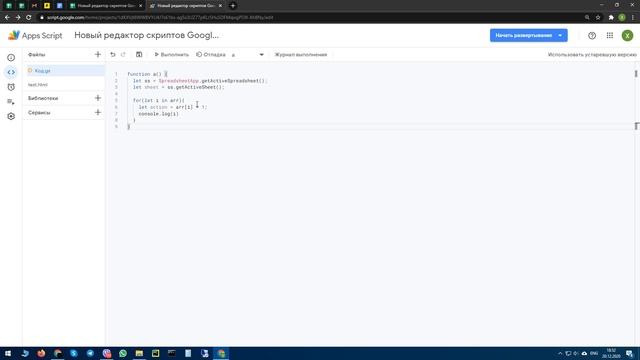Click line number 5 in the gutter

(x=116, y=100)
